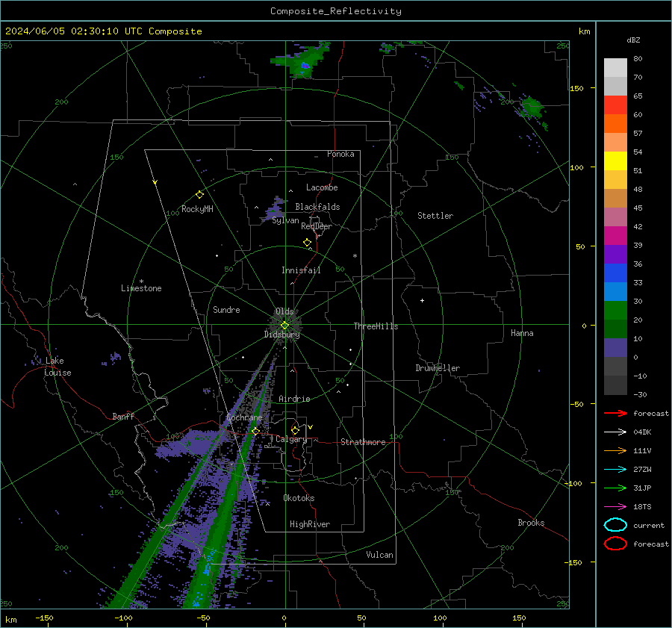Click the Sylvan label
The height and width of the screenshot is (628, 672).
pos(285,220)
